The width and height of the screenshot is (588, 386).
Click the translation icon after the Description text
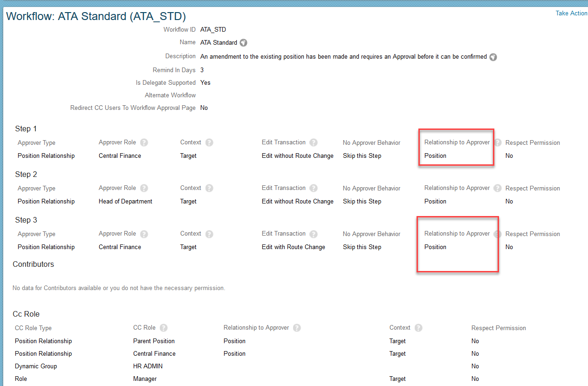click(x=493, y=57)
